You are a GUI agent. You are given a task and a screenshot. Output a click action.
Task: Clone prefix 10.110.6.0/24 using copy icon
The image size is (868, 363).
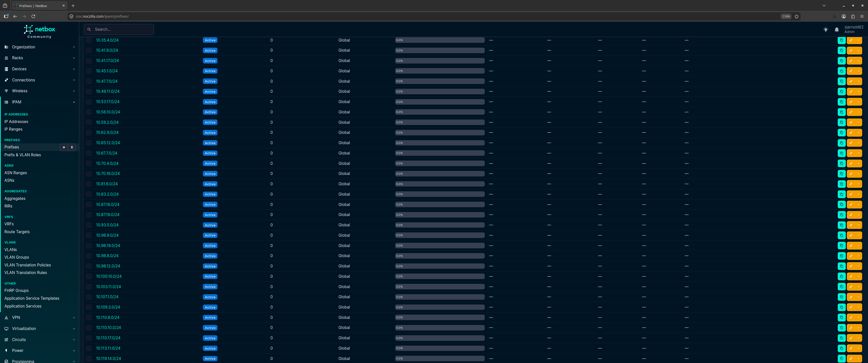(x=842, y=318)
